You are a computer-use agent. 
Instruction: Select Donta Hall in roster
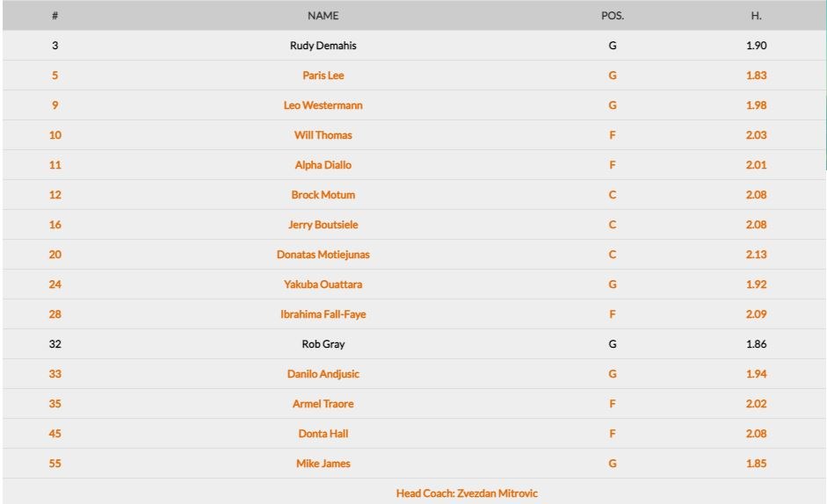(323, 434)
